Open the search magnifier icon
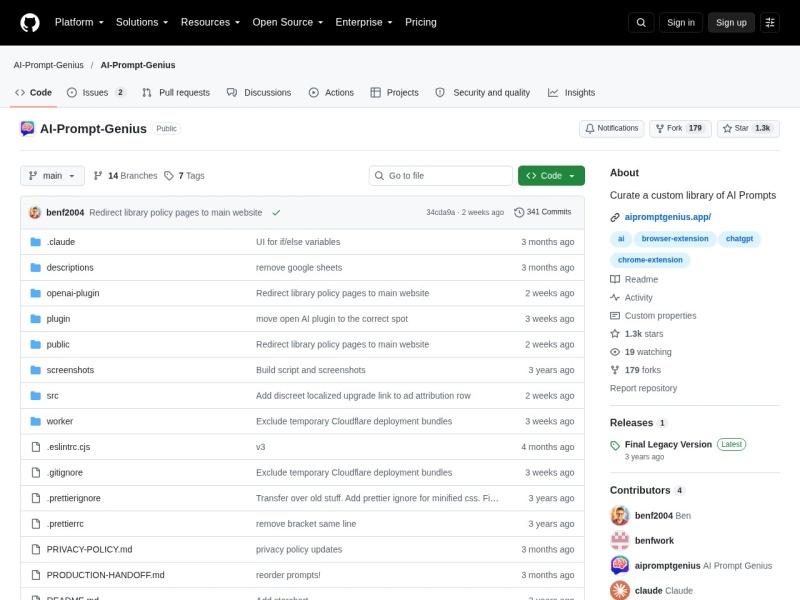800x600 pixels. point(641,22)
